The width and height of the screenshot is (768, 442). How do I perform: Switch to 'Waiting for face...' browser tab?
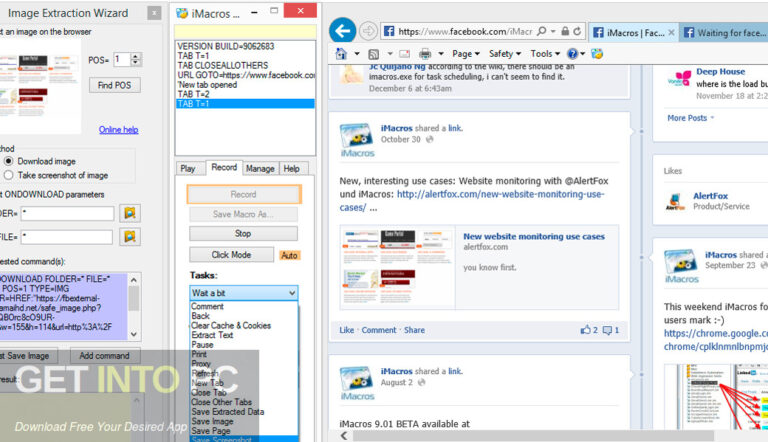coord(724,32)
